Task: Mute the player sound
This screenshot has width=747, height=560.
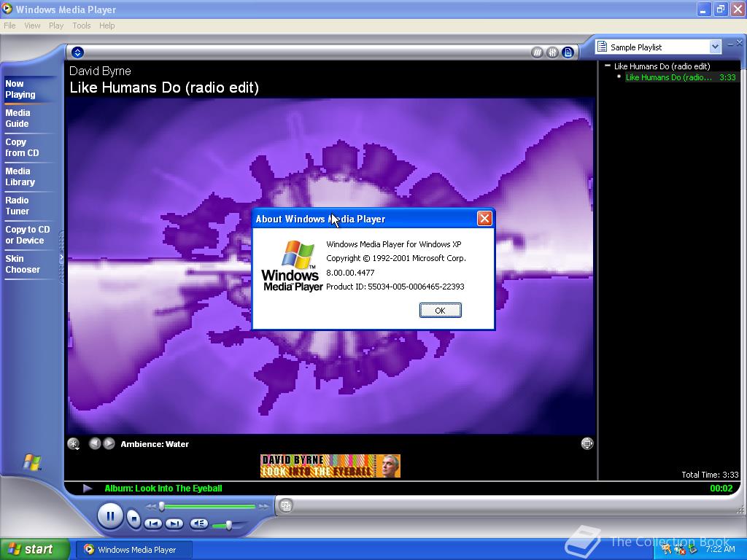Action: point(198,524)
